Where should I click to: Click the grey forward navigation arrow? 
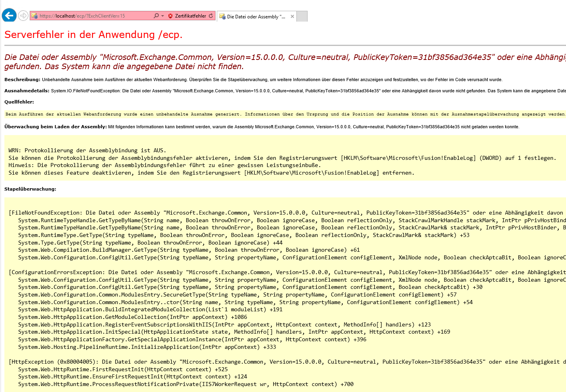[x=23, y=16]
